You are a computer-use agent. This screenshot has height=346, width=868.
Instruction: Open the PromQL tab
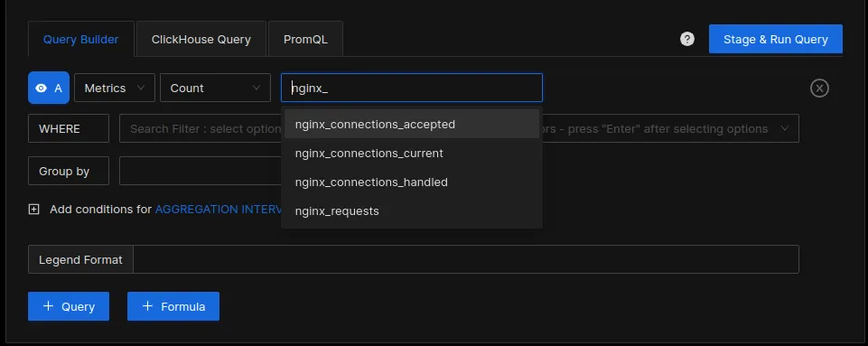305,40
